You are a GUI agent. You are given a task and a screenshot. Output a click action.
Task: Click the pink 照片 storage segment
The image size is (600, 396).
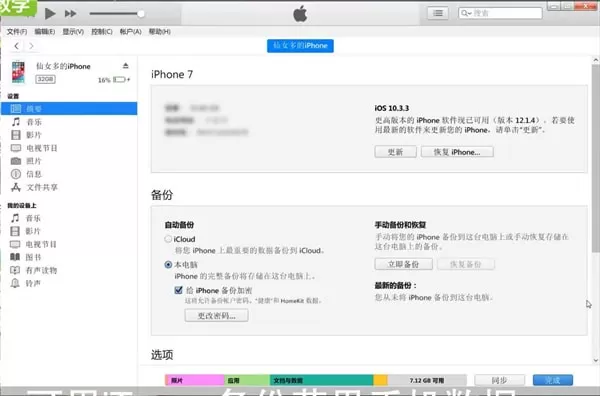coord(195,380)
